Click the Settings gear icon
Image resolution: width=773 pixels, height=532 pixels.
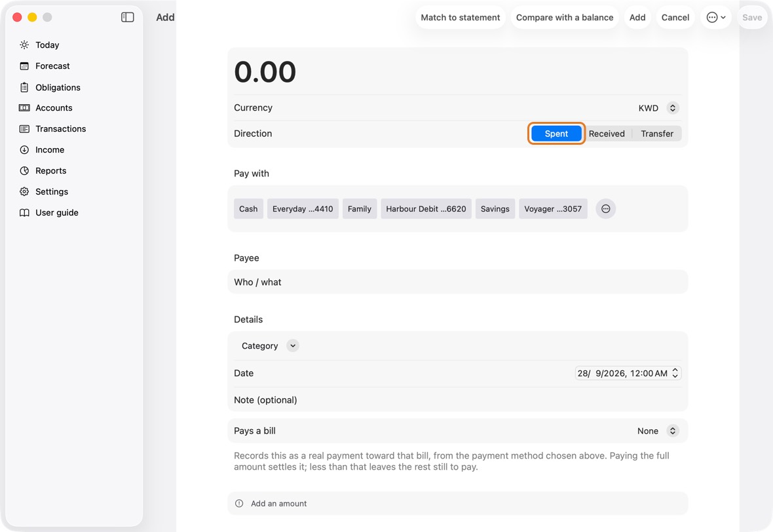(24, 192)
